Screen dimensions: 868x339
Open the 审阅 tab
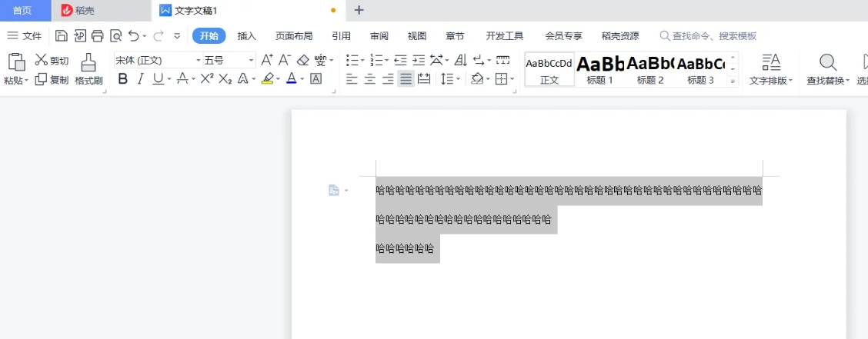(379, 36)
